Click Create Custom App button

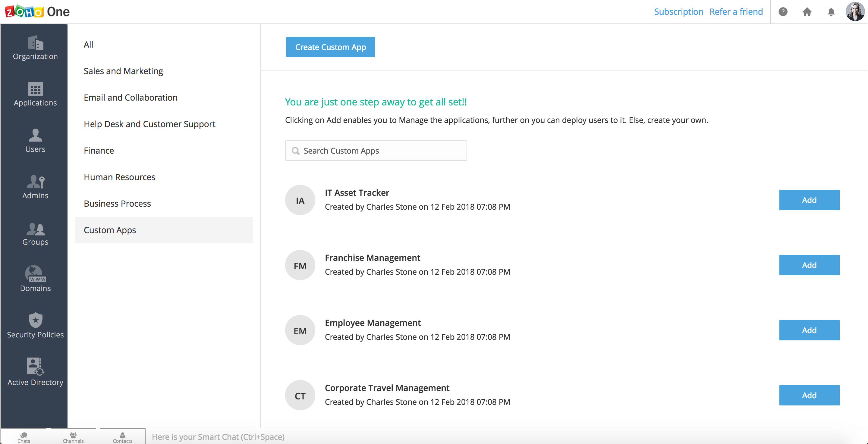(330, 47)
